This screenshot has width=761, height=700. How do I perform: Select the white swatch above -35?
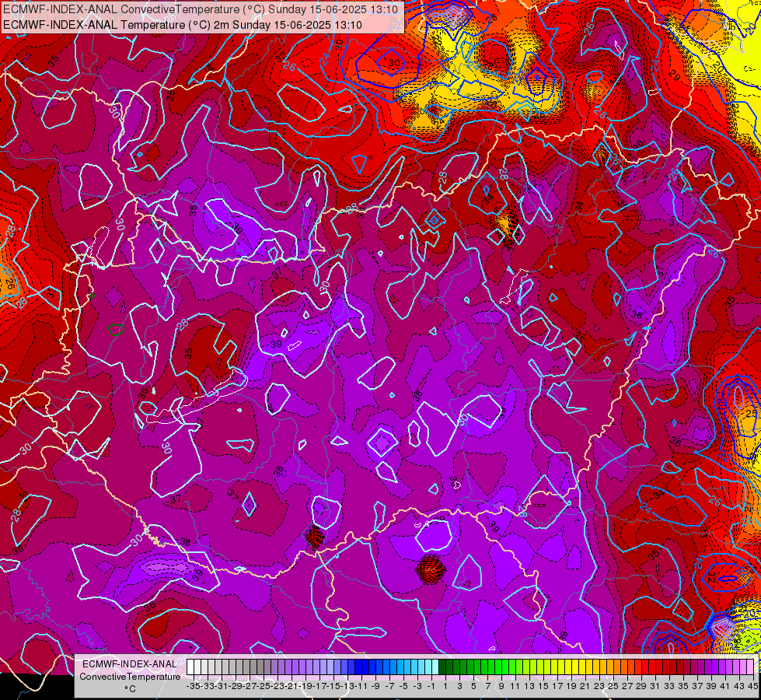[190, 667]
